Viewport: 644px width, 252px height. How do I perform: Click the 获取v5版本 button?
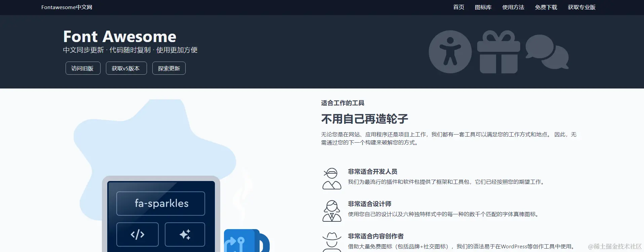point(126,68)
